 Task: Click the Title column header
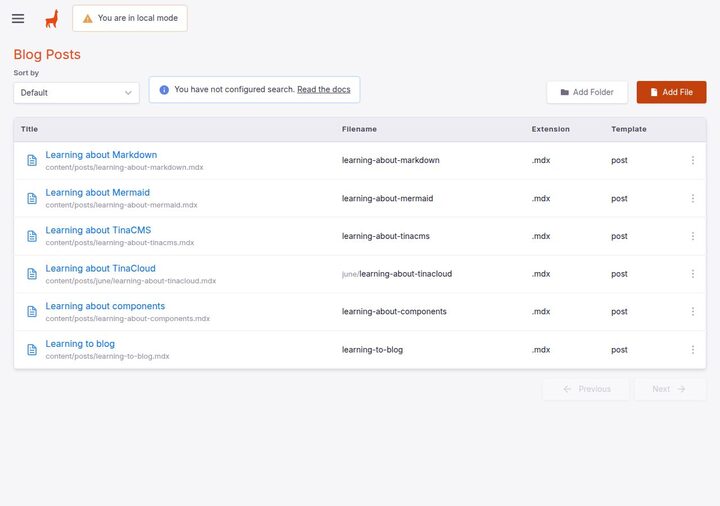coord(29,129)
